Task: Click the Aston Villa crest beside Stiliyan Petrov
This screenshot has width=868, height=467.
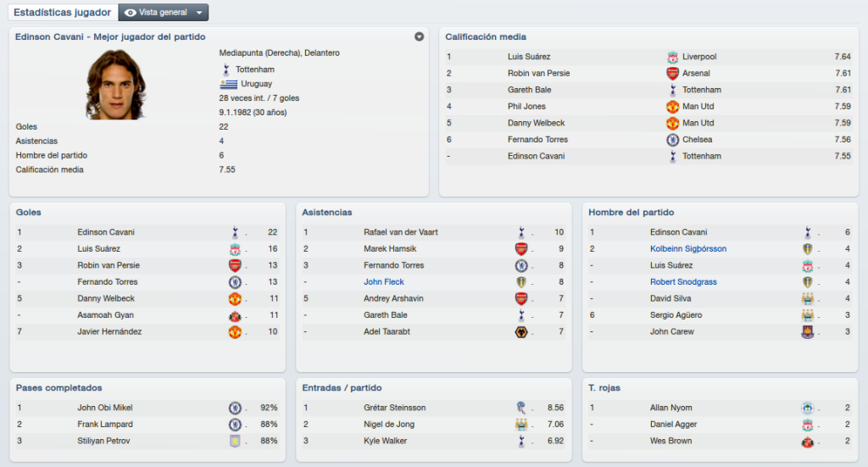Action: (235, 441)
